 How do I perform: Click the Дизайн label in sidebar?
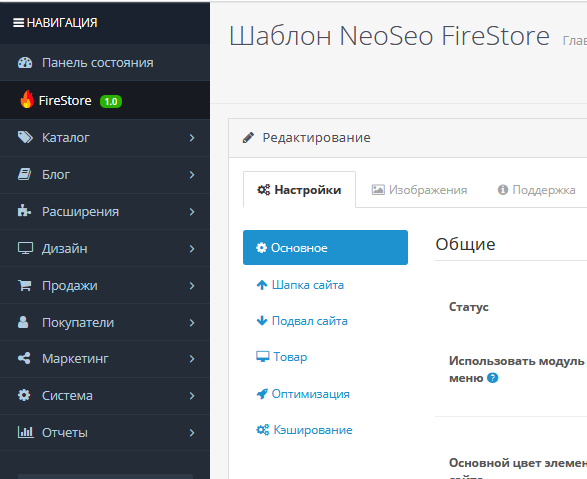point(64,248)
